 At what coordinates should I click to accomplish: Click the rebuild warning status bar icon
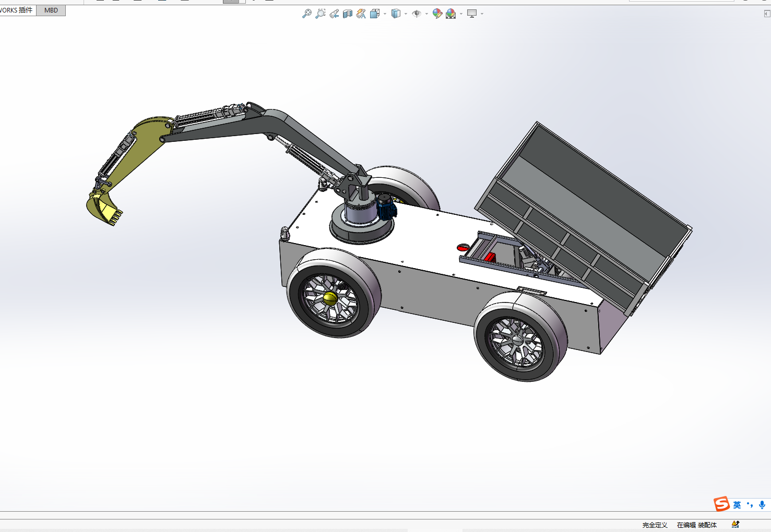[x=735, y=524]
